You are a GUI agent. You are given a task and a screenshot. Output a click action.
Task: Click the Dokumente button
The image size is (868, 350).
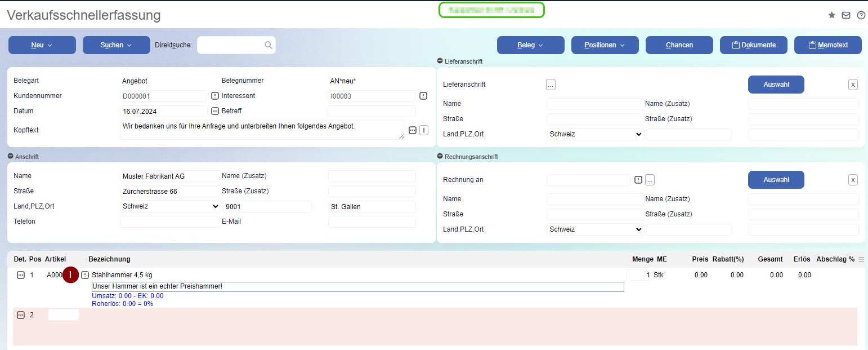click(x=754, y=45)
